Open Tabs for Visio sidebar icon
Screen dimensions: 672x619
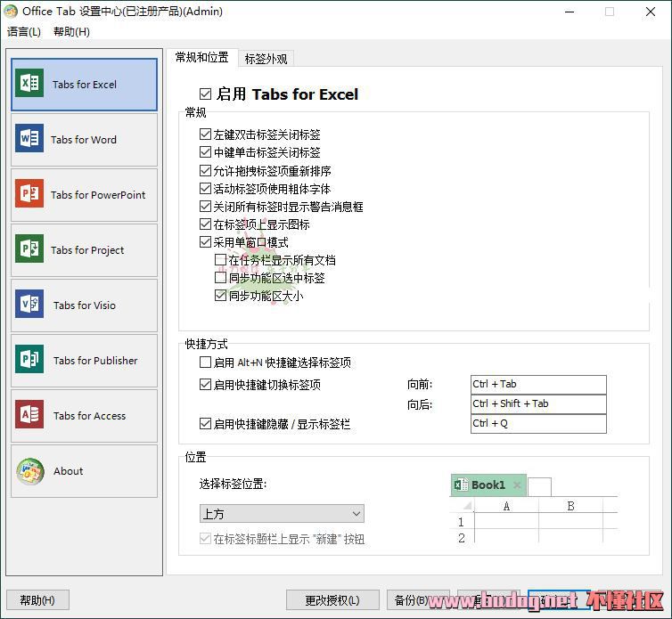(x=29, y=305)
